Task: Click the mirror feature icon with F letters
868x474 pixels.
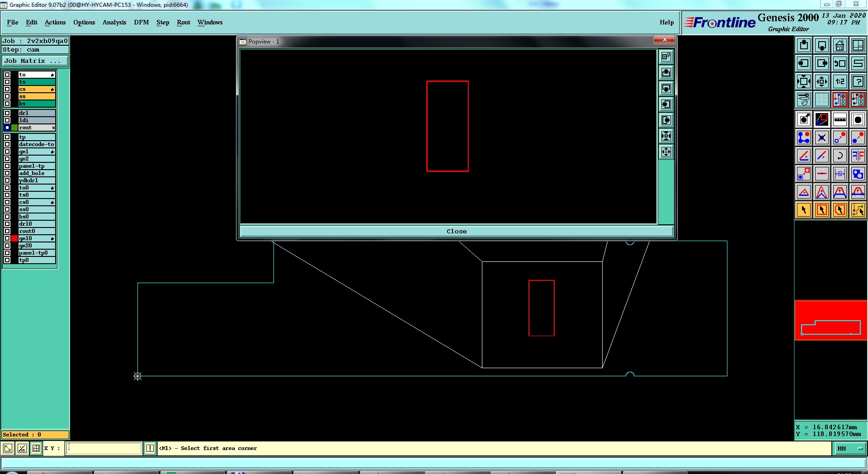Action: 858,156
